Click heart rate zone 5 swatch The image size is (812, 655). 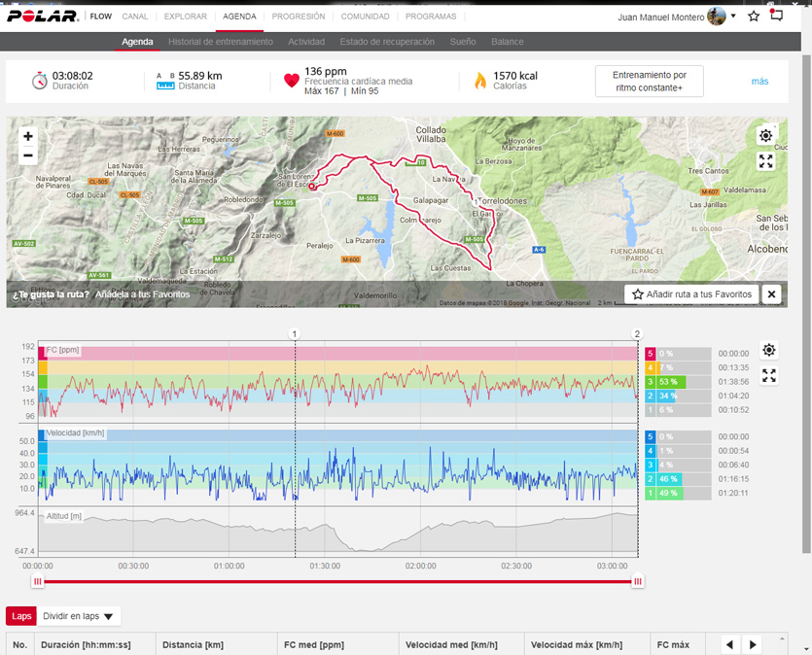651,354
